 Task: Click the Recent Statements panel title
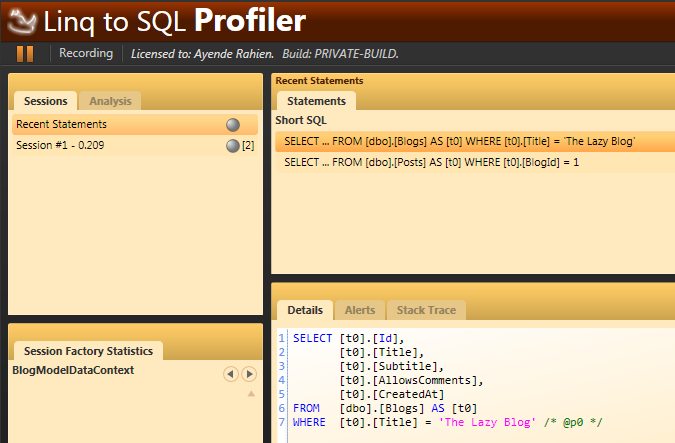319,81
